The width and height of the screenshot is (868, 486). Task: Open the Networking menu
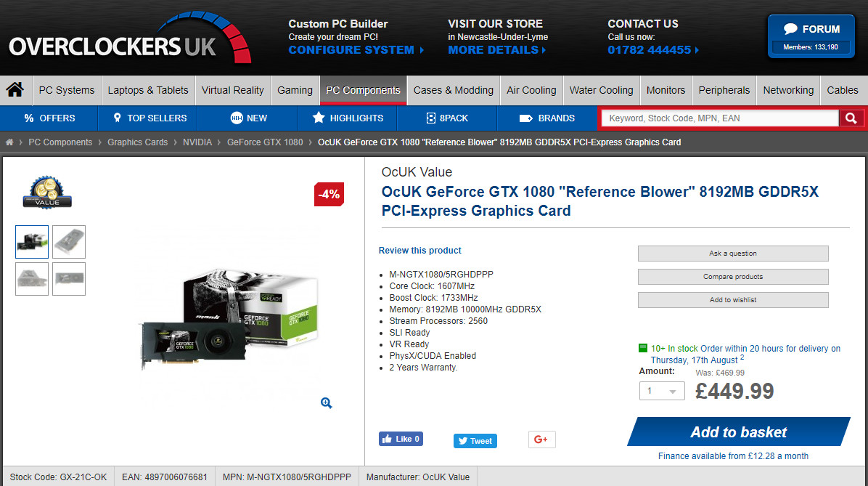(788, 90)
